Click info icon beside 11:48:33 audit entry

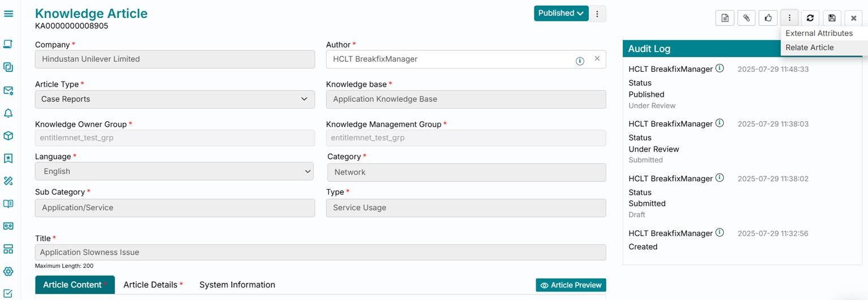[x=719, y=68]
